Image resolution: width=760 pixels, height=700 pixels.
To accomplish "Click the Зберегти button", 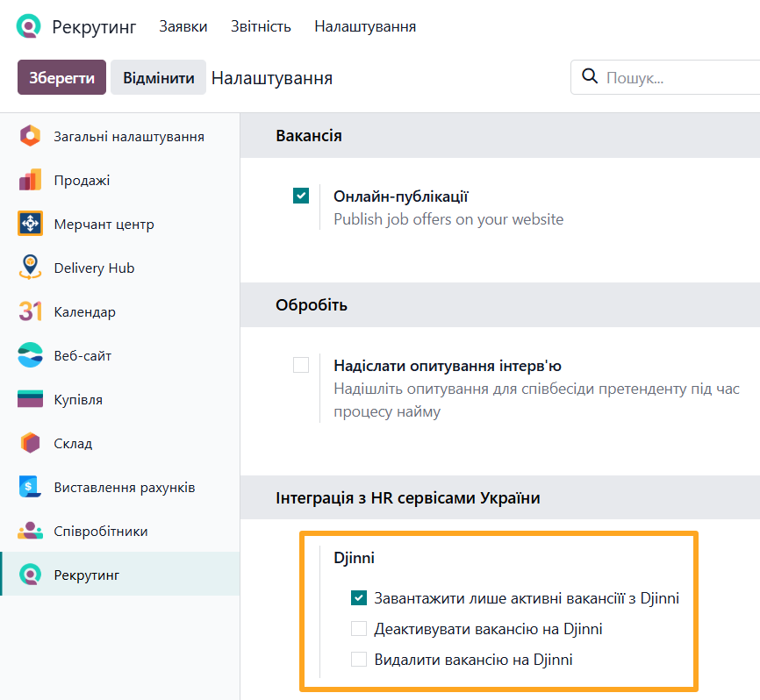I will click(61, 77).
